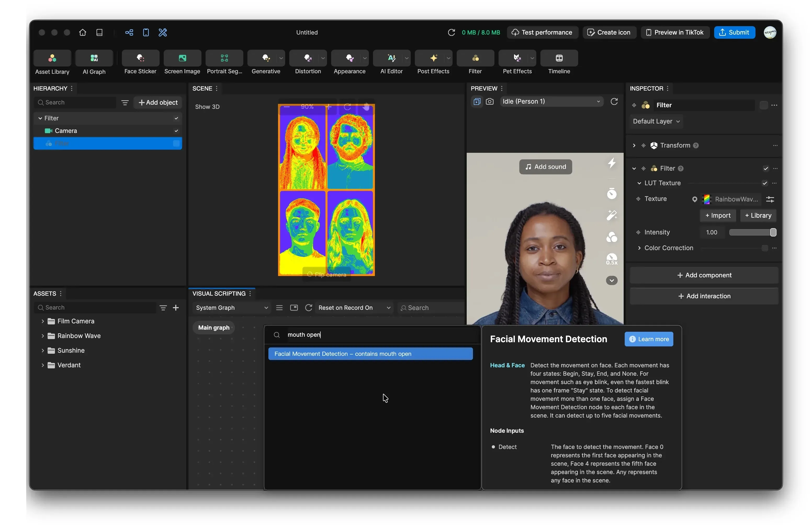Toggle the Filter group checkmark in Hierarchy
Image resolution: width=812 pixels, height=529 pixels.
click(x=176, y=119)
